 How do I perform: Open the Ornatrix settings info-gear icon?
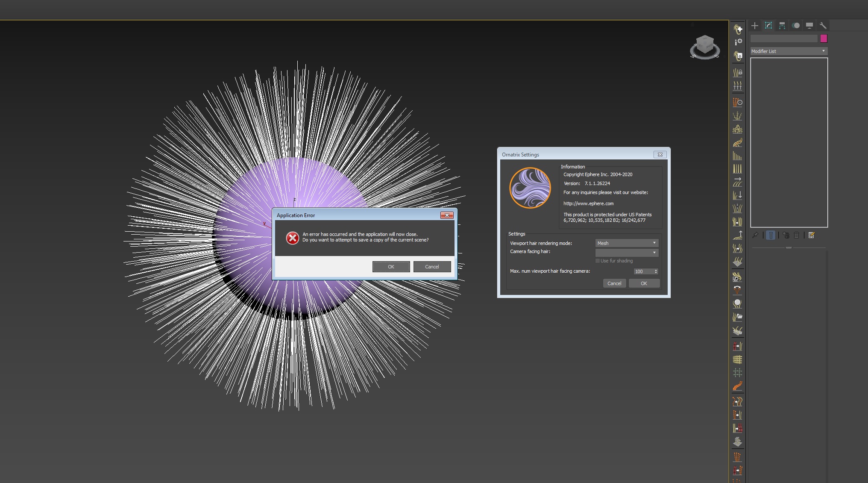738,42
